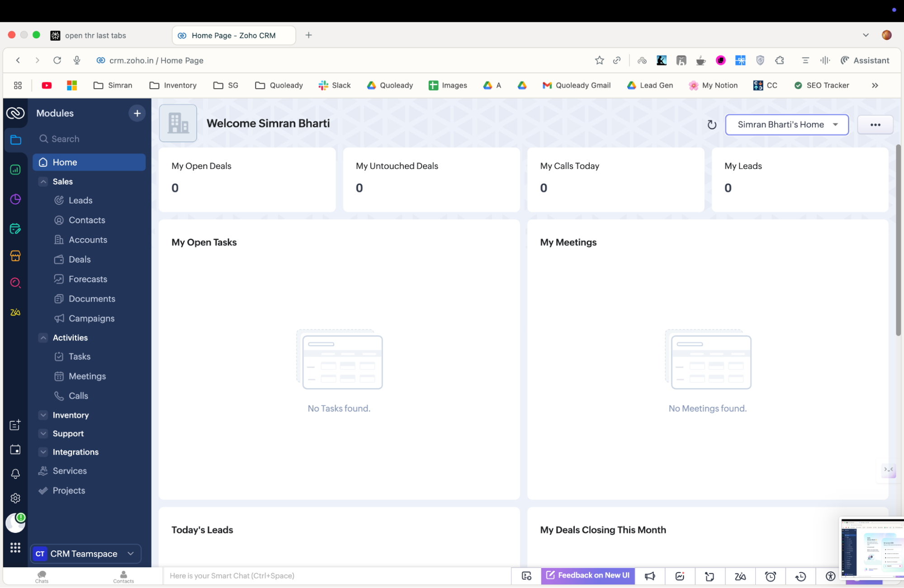Open the Simran Bharti's Home dropdown

786,125
